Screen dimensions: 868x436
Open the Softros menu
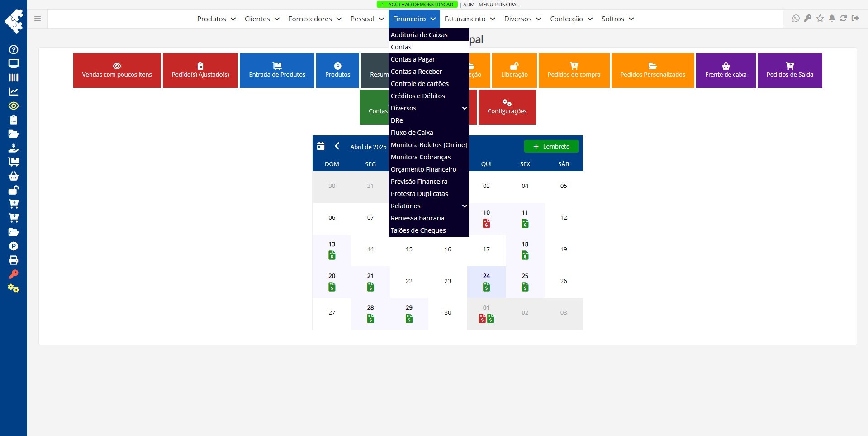point(617,19)
